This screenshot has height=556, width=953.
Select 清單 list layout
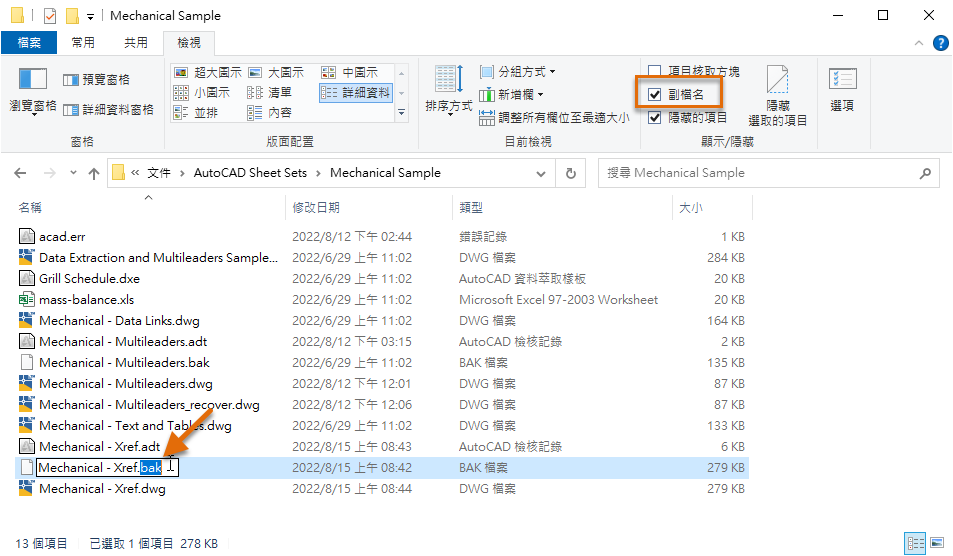(269, 92)
